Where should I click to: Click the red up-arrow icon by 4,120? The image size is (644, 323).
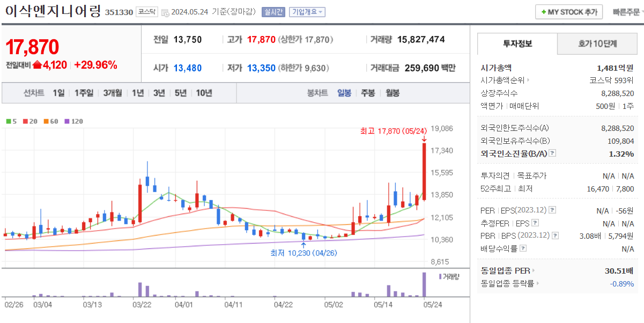click(x=37, y=65)
